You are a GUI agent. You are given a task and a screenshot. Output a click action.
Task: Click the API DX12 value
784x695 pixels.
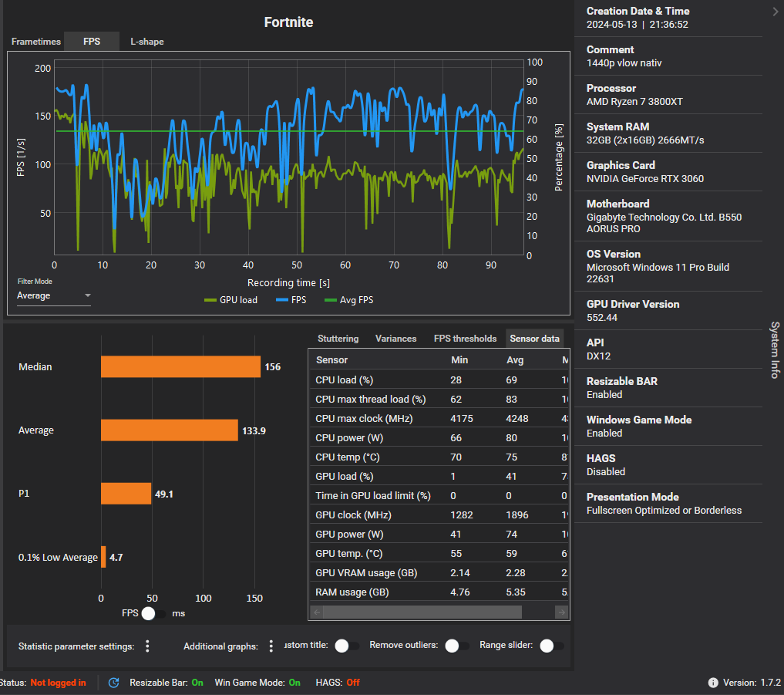coord(598,356)
